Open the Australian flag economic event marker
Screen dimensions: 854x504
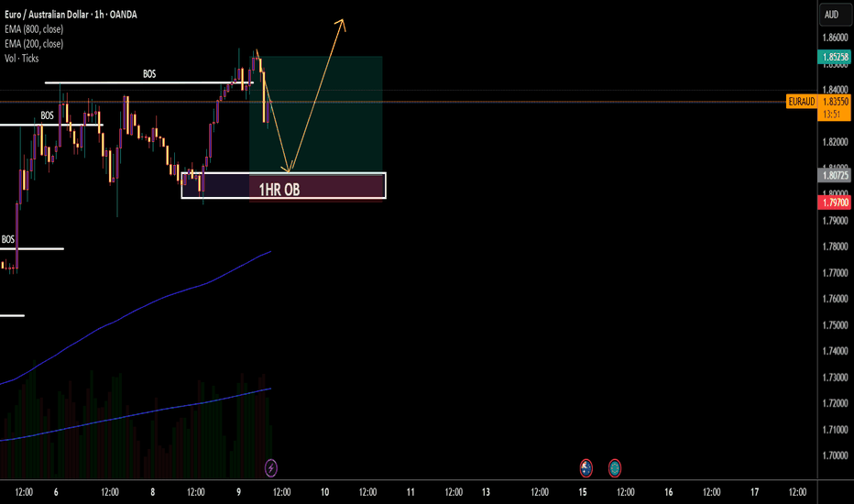[586, 467]
